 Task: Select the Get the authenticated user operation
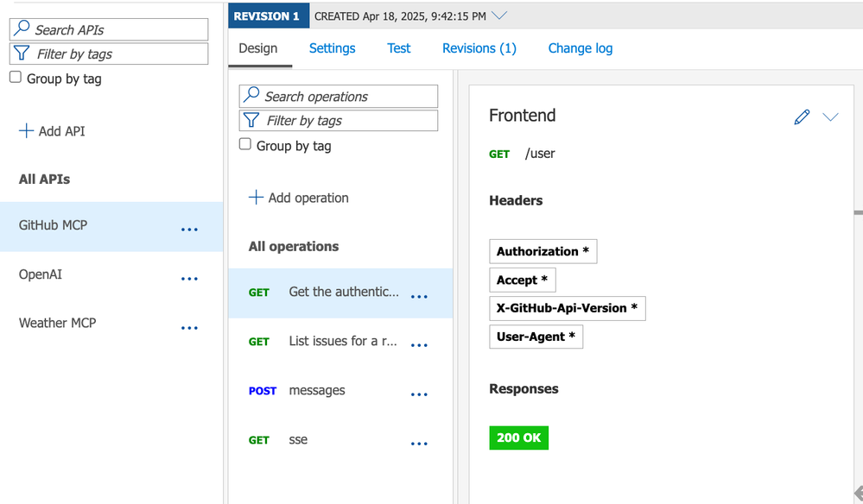click(343, 292)
